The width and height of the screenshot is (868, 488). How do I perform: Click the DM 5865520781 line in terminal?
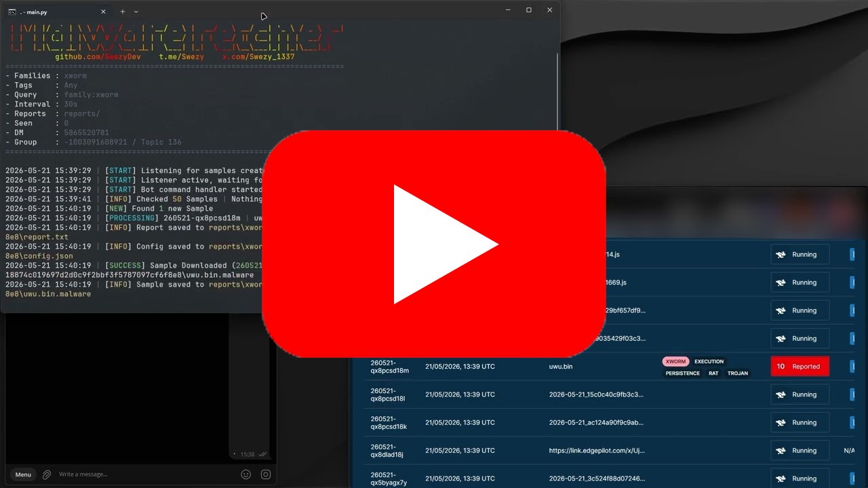coord(57,133)
